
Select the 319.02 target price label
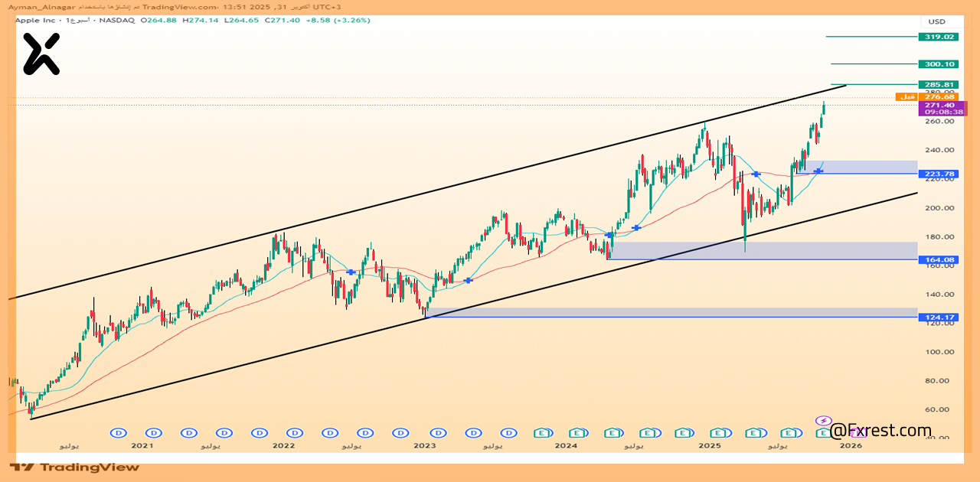click(939, 37)
